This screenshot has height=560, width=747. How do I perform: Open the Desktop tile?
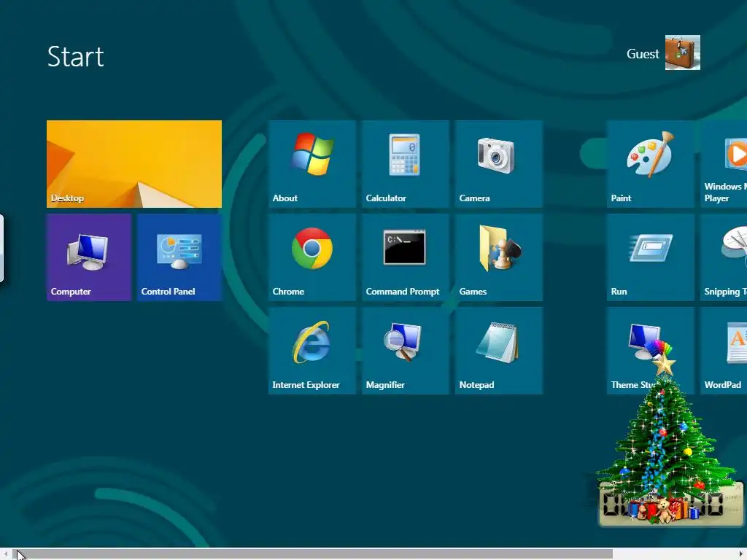pyautogui.click(x=134, y=164)
